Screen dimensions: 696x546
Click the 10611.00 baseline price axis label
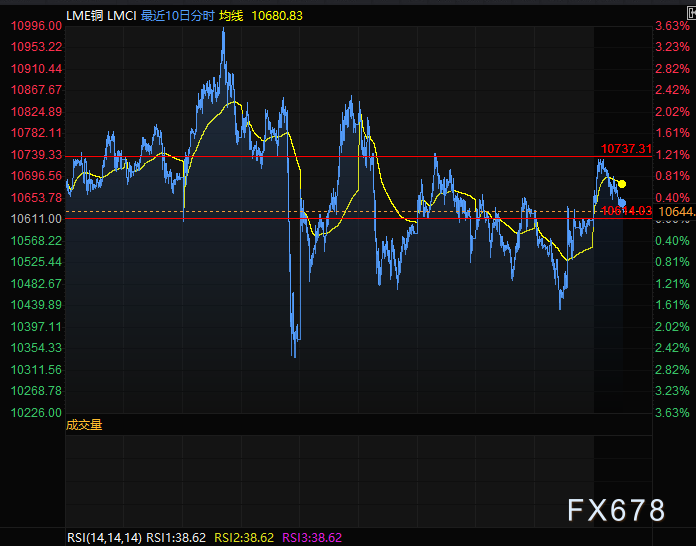[37, 219]
